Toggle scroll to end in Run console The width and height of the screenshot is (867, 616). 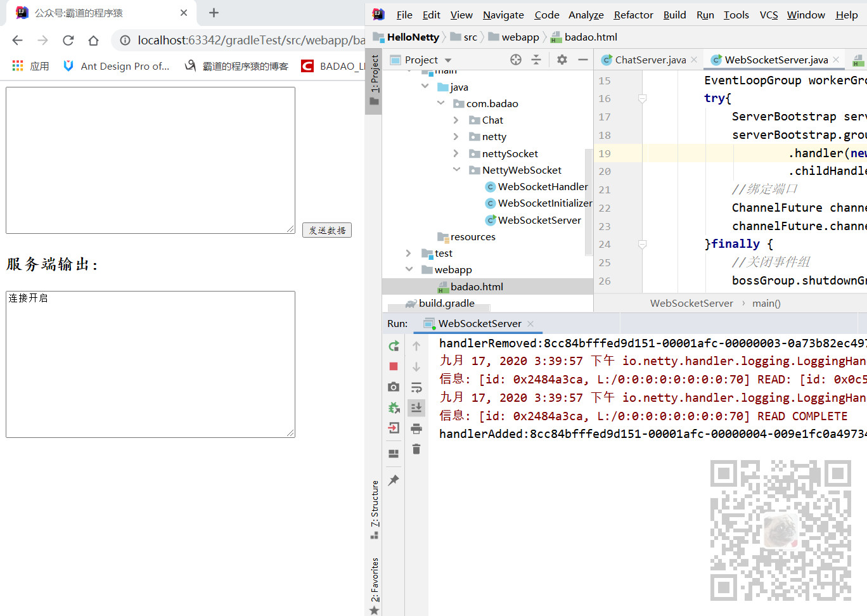(x=416, y=407)
